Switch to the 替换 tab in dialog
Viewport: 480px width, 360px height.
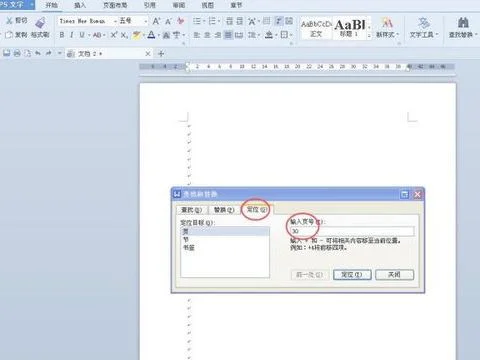click(x=224, y=210)
